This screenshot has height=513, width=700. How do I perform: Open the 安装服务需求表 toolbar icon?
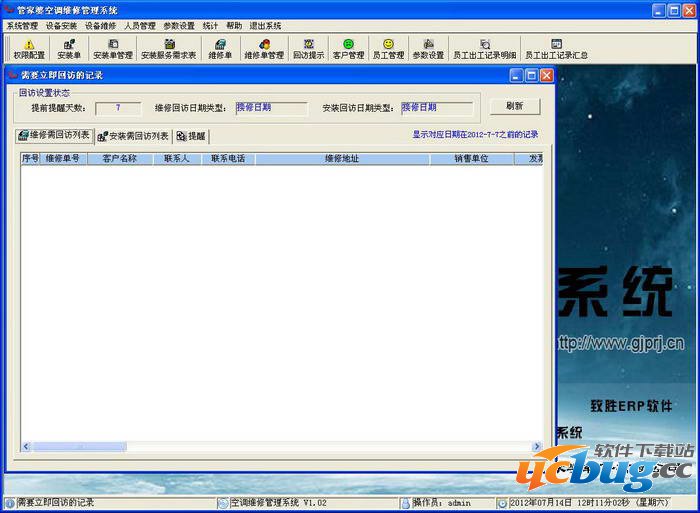168,49
